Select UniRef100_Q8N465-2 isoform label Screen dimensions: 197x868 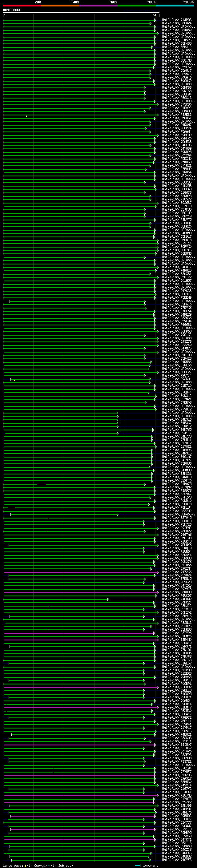point(179,514)
